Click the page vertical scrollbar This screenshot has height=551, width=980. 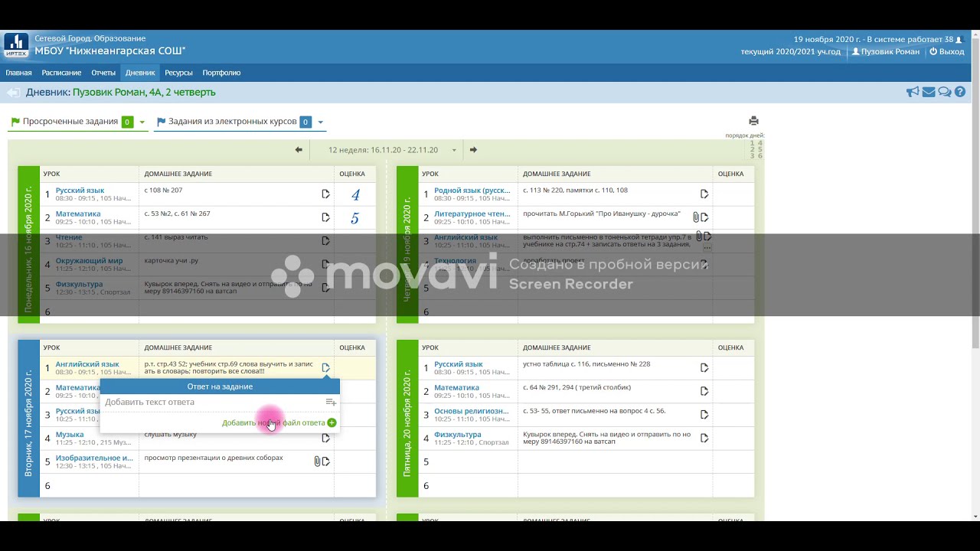point(975,275)
